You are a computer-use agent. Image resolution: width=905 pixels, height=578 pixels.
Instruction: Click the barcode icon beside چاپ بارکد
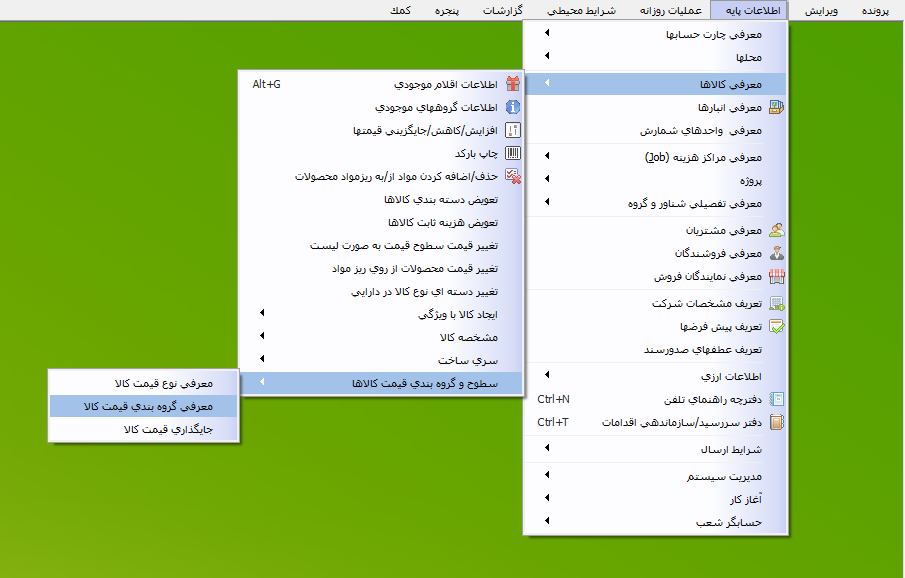pyautogui.click(x=512, y=154)
